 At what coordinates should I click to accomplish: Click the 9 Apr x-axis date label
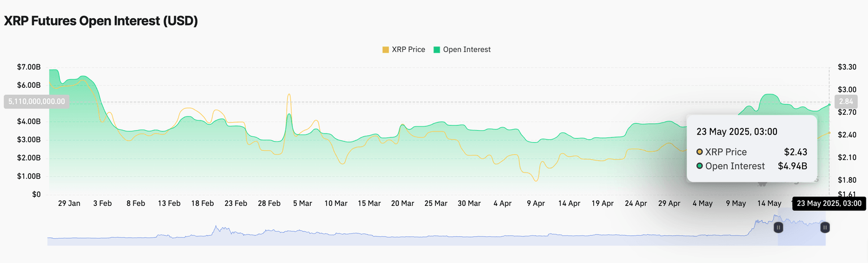[x=536, y=204]
